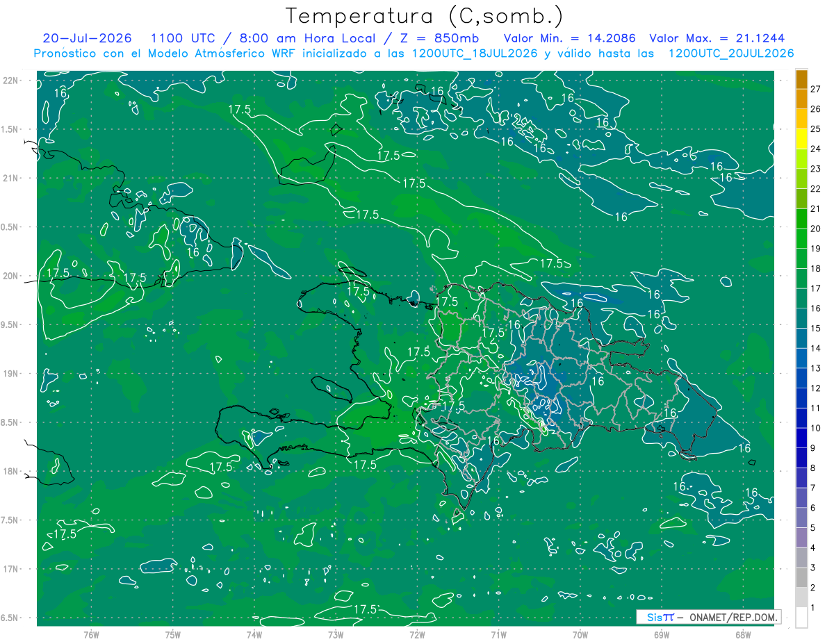
Task: Click the white swatch at the color scale bottom
Action: click(801, 618)
